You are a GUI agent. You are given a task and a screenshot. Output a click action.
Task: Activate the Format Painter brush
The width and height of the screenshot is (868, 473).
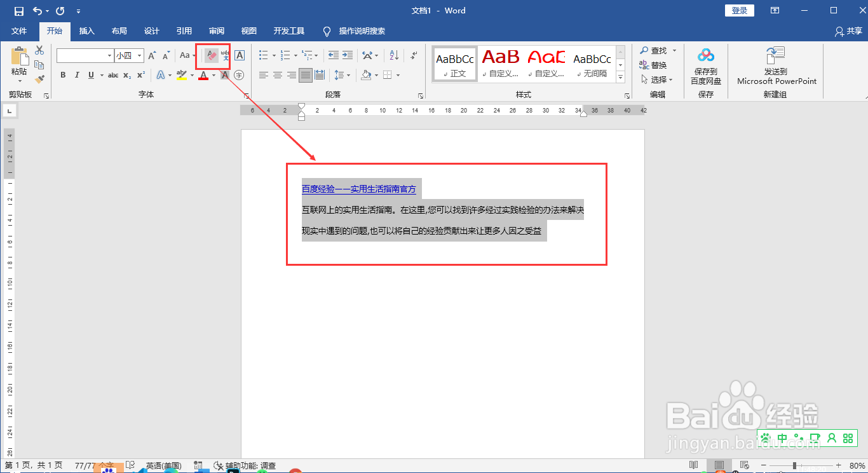pyautogui.click(x=39, y=79)
